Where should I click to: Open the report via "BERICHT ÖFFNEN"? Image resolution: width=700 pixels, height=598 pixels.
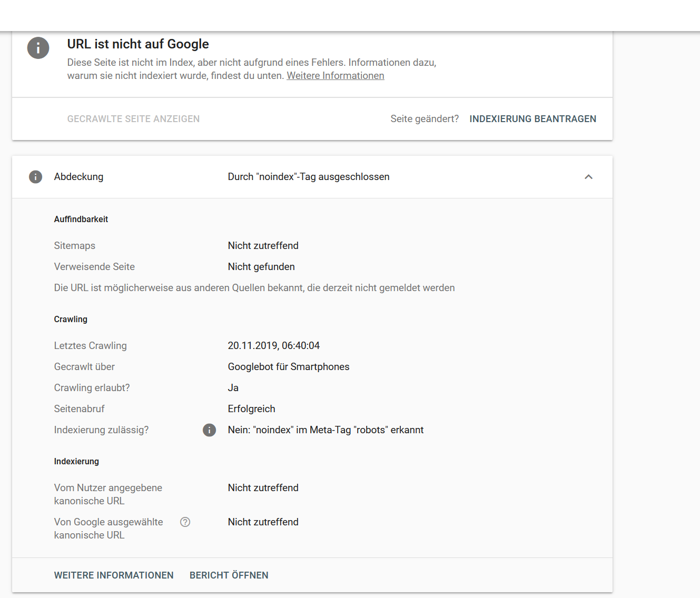point(229,575)
